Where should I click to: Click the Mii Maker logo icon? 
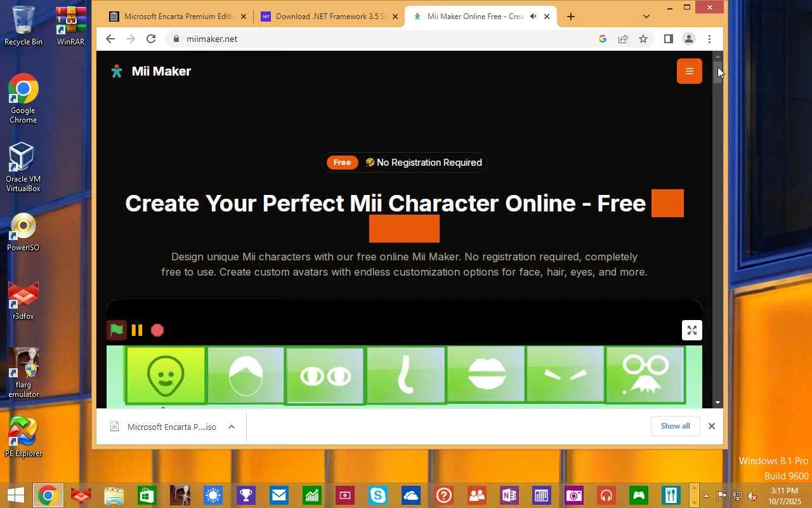[117, 71]
